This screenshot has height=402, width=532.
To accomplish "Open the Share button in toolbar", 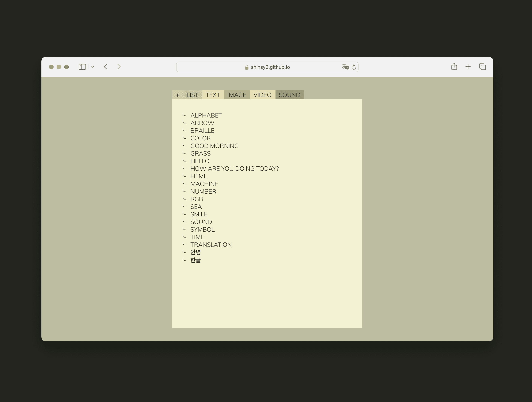I will [454, 66].
